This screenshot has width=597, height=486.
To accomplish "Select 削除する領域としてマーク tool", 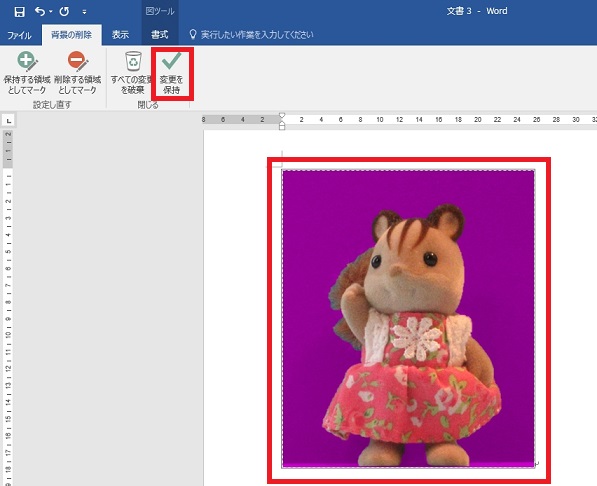I will (78, 73).
